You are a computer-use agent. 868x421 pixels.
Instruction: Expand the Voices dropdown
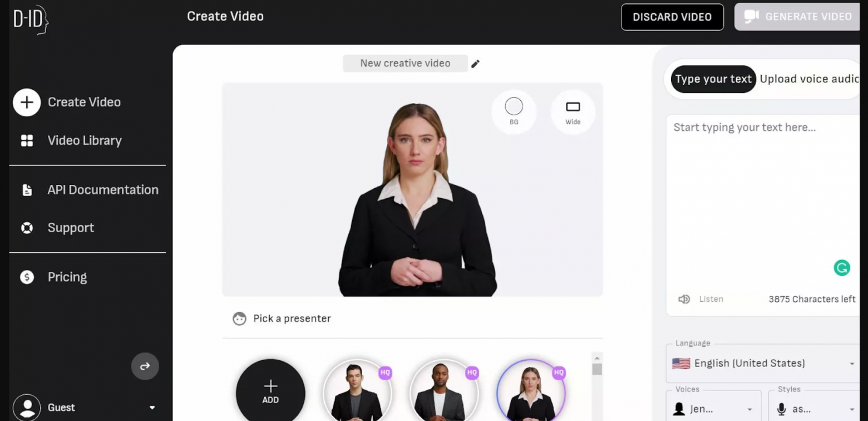(x=713, y=409)
